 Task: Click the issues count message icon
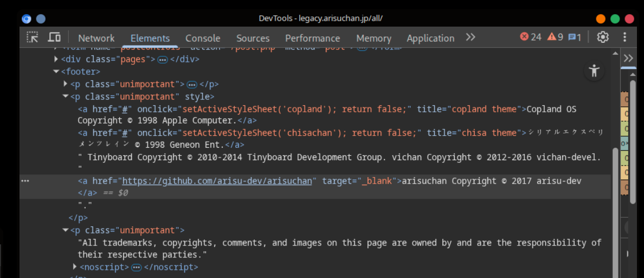[571, 37]
